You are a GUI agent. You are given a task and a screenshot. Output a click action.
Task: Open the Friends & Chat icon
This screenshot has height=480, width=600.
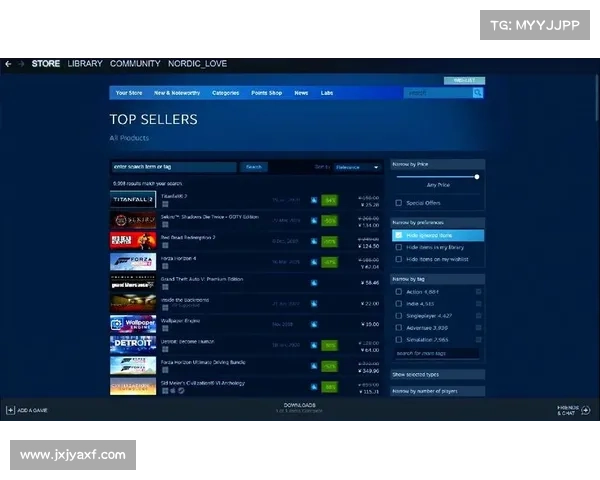(x=585, y=410)
